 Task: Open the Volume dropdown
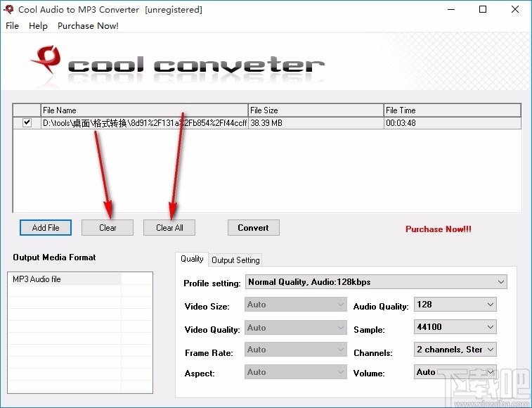coord(455,372)
